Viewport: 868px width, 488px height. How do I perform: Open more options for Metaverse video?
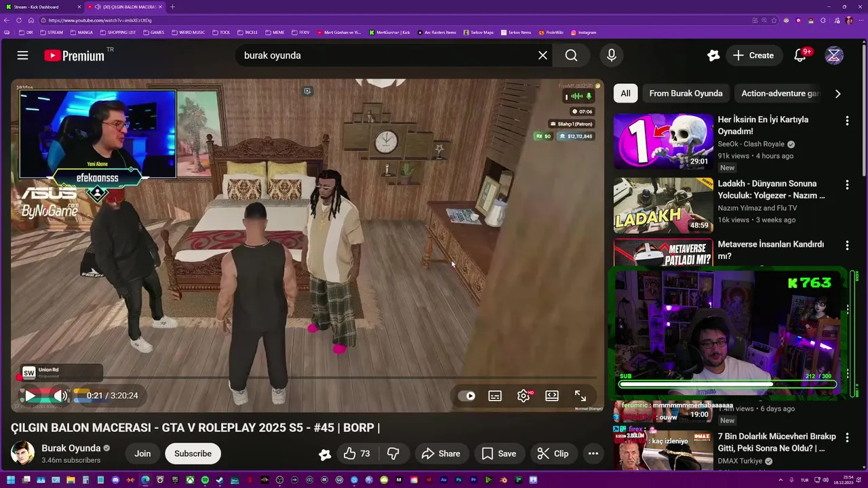(847, 245)
